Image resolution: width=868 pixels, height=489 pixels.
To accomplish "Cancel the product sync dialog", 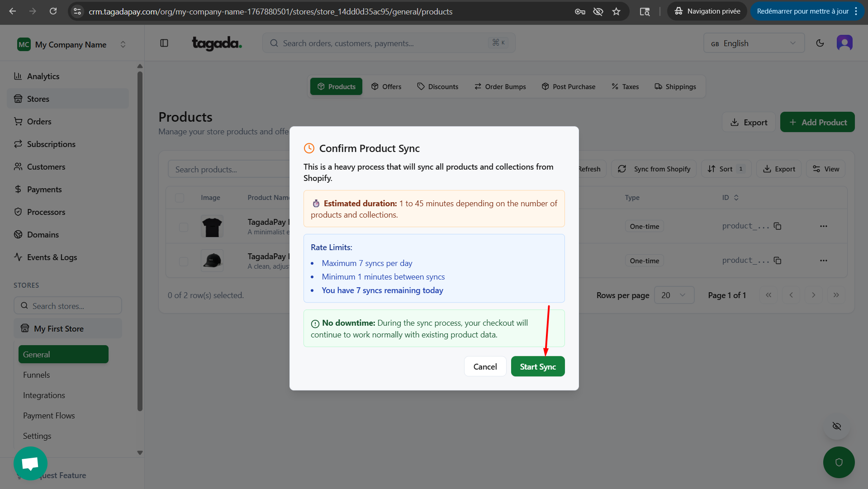I will tap(485, 366).
